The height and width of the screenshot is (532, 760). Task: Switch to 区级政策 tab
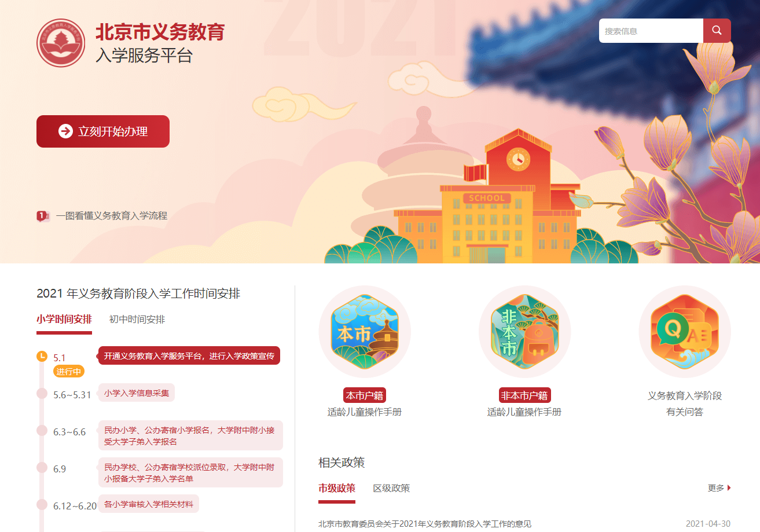pyautogui.click(x=391, y=488)
